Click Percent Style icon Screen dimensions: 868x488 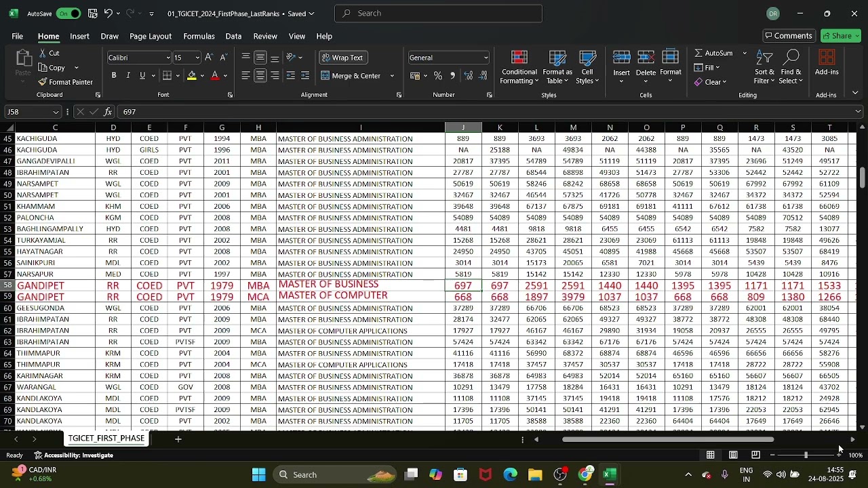[x=438, y=75]
